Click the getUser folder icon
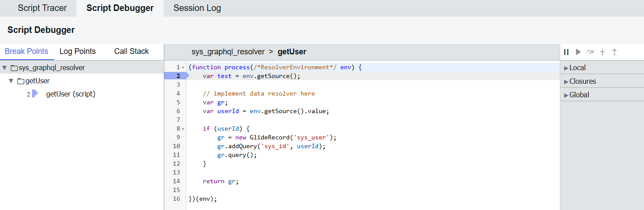644x210 pixels. tap(21, 81)
